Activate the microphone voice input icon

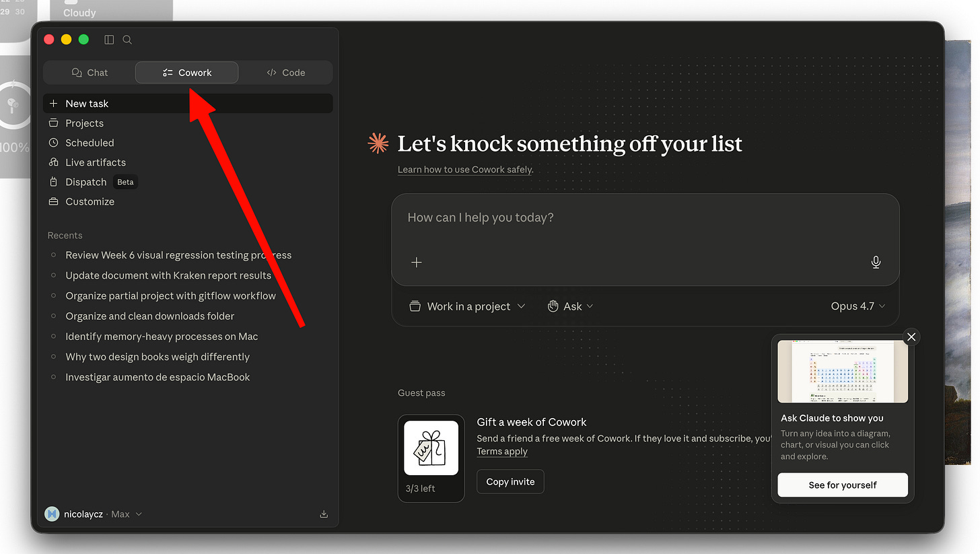point(876,263)
